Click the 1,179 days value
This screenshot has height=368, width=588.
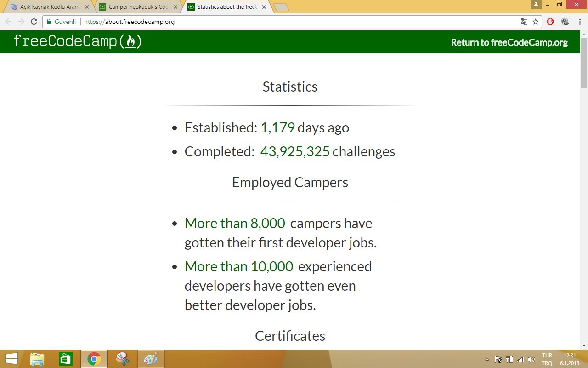point(277,127)
